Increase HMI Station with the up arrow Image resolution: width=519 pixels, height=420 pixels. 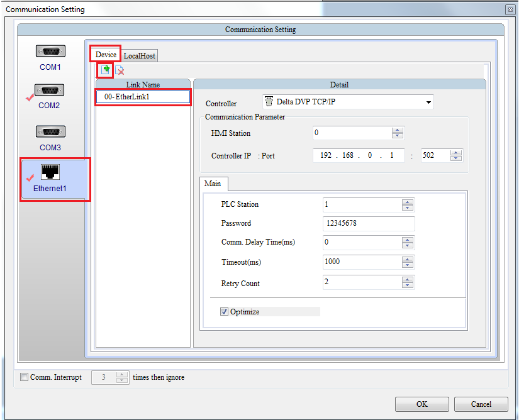(398, 130)
